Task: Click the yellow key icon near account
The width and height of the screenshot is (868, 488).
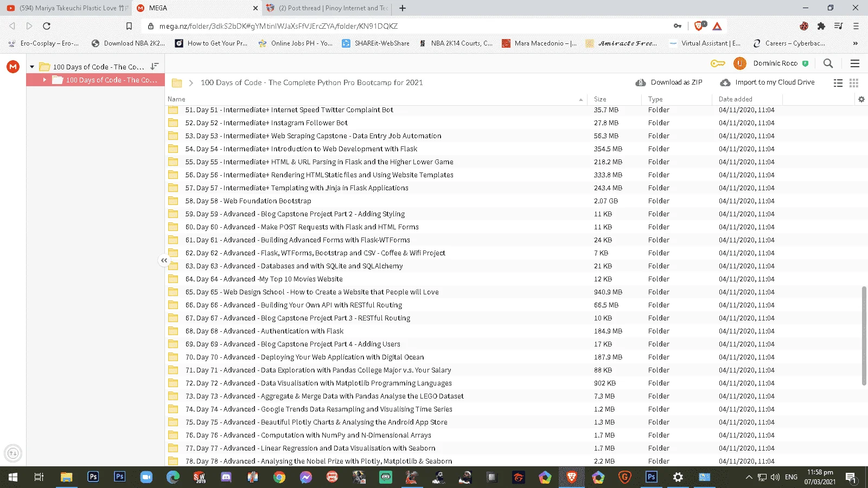Action: 718,63
